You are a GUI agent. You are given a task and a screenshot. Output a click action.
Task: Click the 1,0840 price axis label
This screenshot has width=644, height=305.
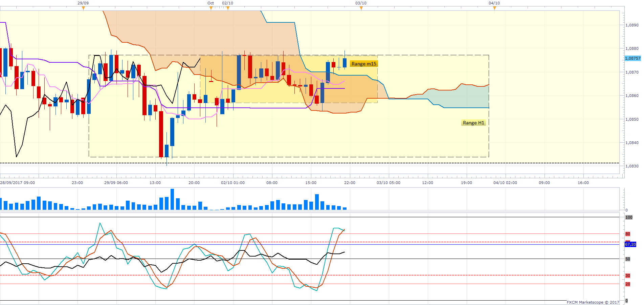pos(632,143)
